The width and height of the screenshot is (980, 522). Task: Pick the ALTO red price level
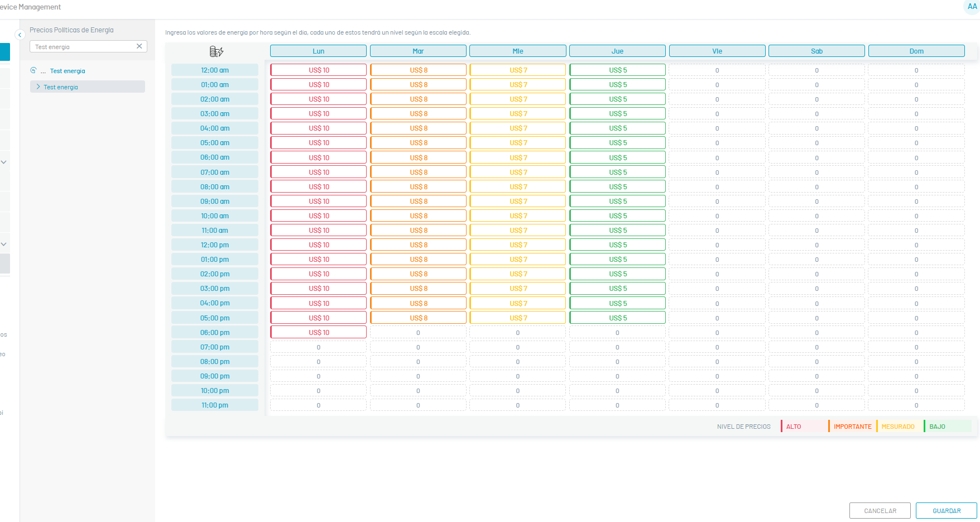point(804,426)
